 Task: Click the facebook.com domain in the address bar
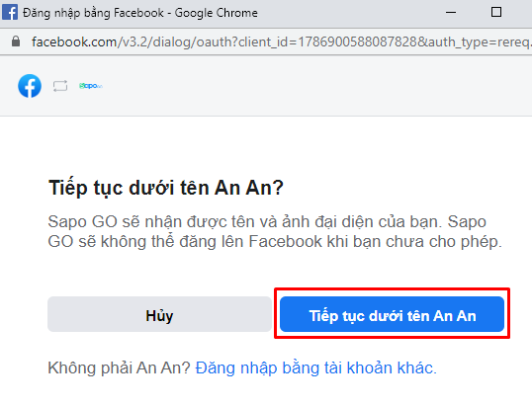pyautogui.click(x=74, y=41)
